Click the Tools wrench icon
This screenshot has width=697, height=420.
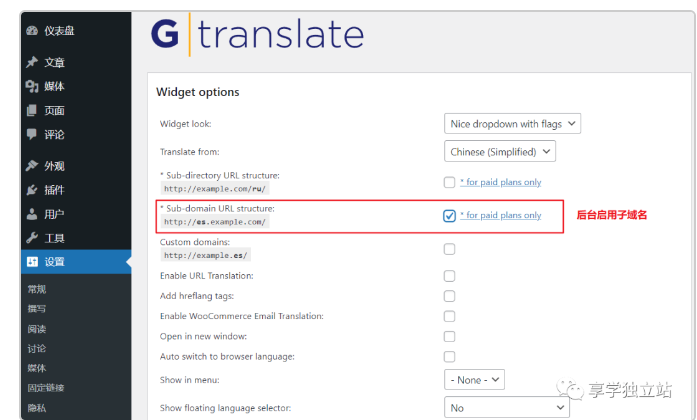point(32,238)
